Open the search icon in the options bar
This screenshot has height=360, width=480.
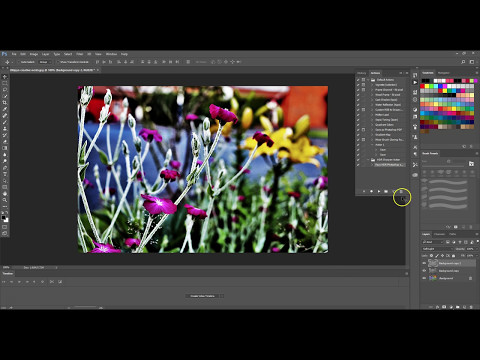click(x=463, y=62)
